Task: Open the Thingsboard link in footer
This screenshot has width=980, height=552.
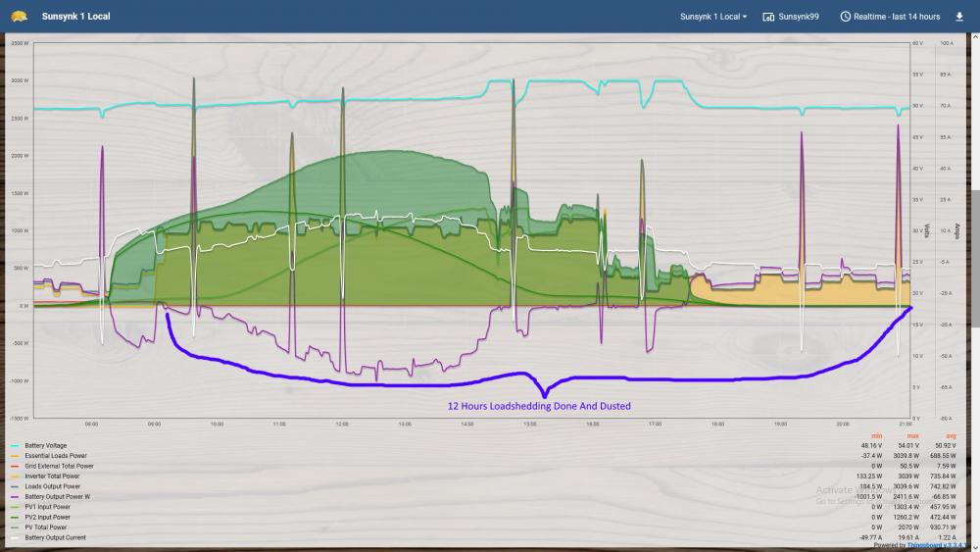Action: point(936,546)
